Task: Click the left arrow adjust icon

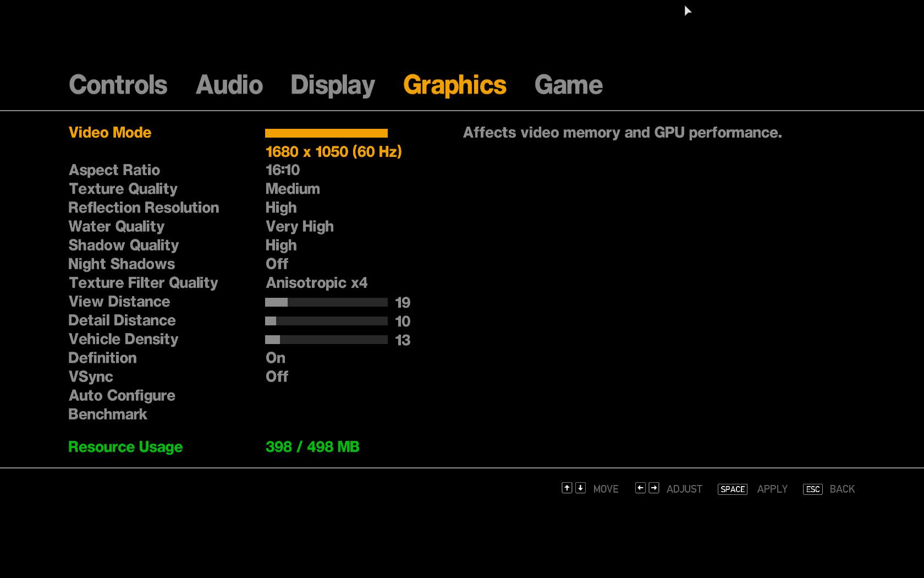Action: (x=640, y=488)
